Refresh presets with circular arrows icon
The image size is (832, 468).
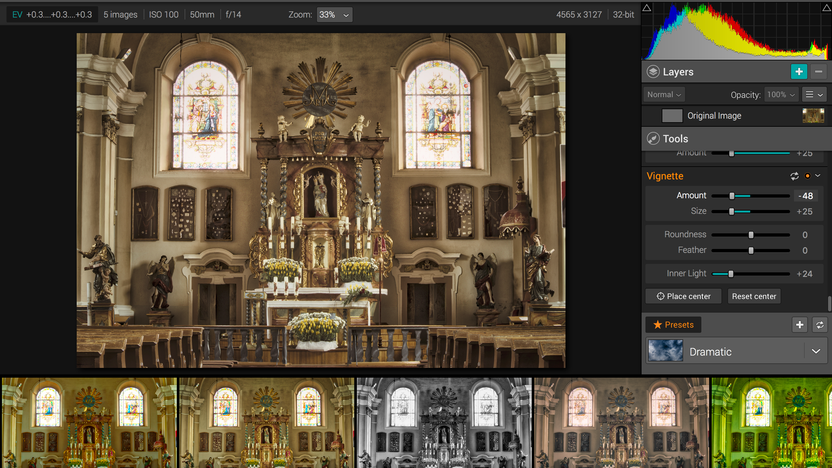pos(819,325)
